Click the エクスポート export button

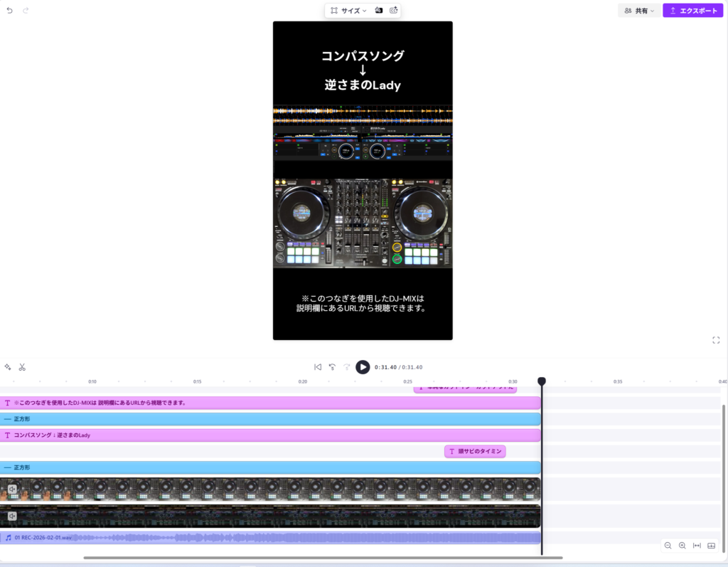pyautogui.click(x=692, y=11)
